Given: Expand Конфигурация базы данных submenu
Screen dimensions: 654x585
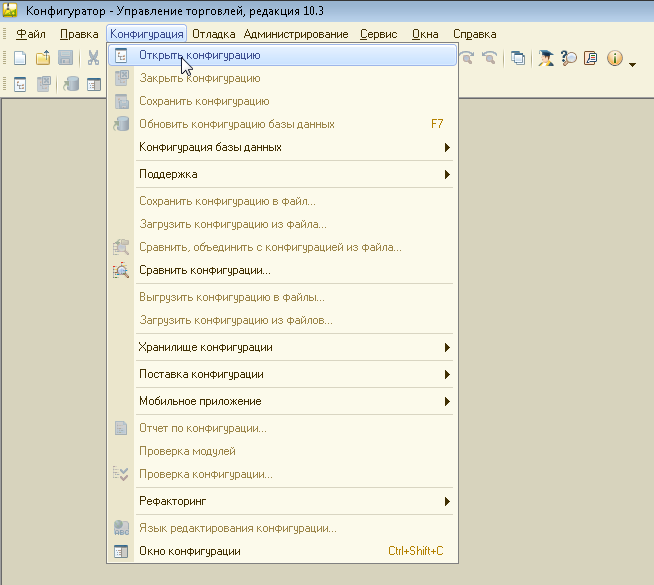Looking at the screenshot, I should (282, 147).
